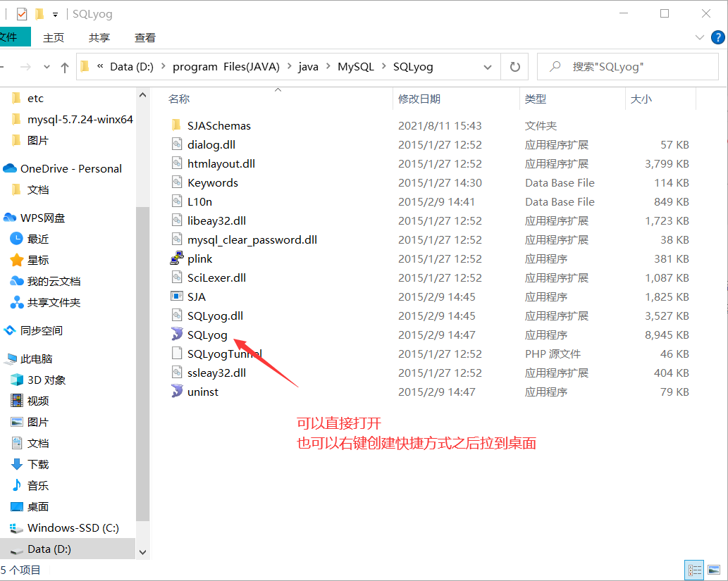Image resolution: width=728 pixels, height=581 pixels.
Task: Tick the properties checkmark in title bar
Action: (x=21, y=14)
